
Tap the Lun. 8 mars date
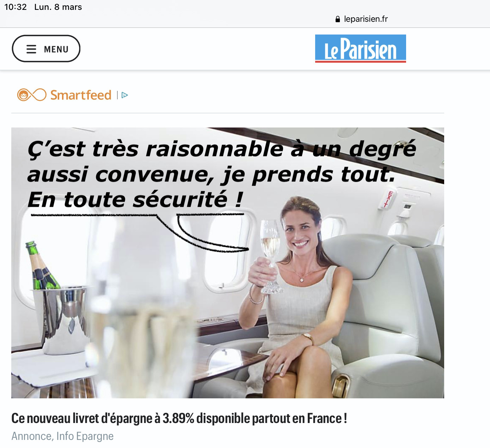[58, 7]
